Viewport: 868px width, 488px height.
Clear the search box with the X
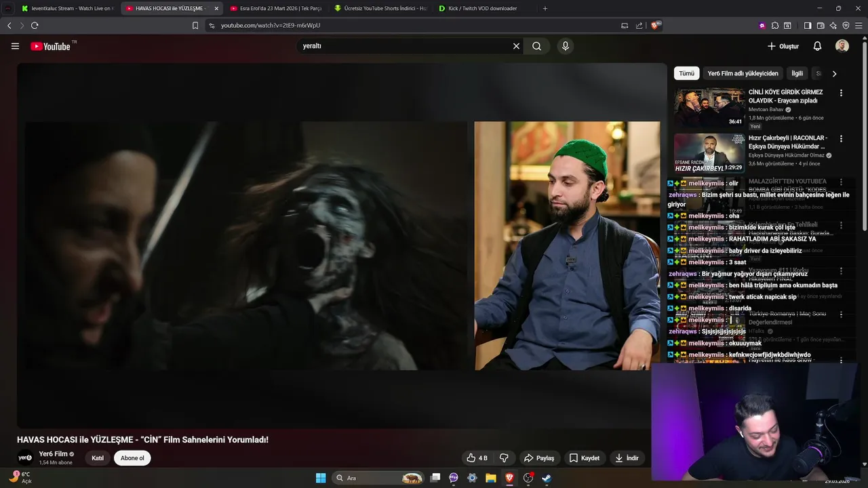(x=516, y=46)
